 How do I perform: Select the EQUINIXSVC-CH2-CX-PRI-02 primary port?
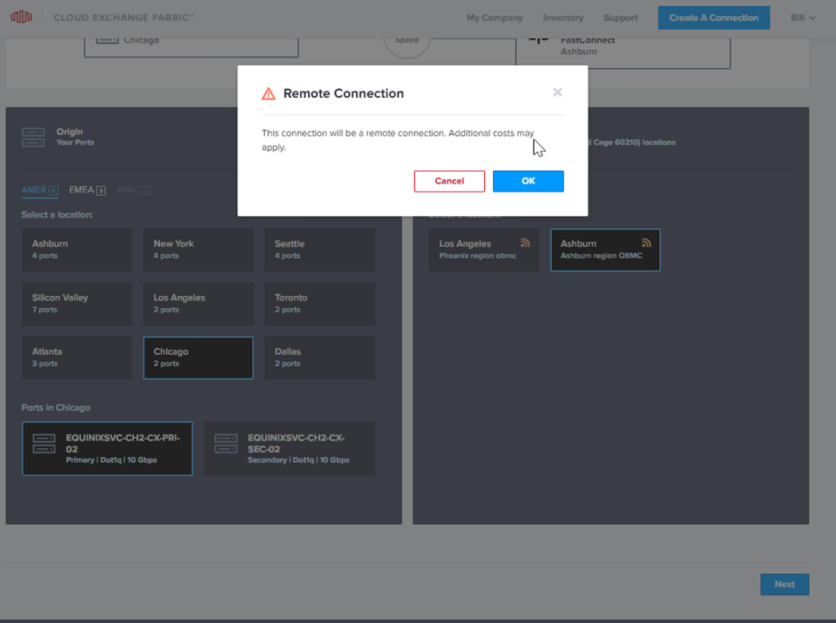click(107, 449)
